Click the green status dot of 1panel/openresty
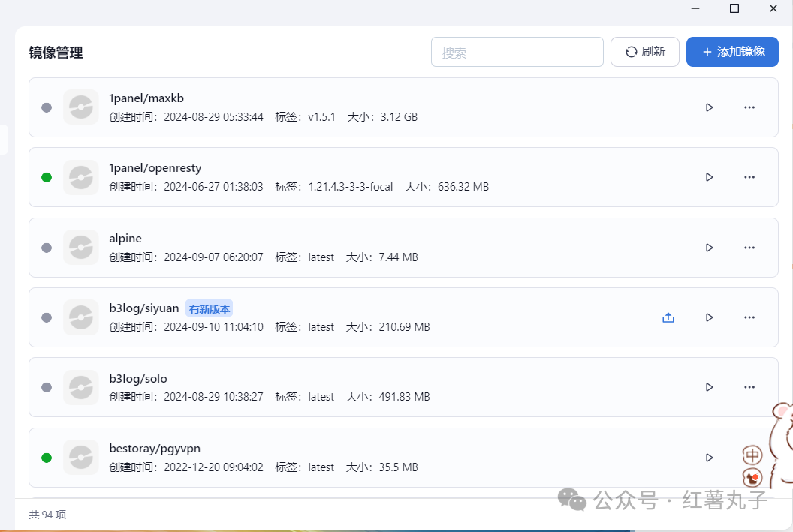Viewport: 793px width, 532px height. pos(47,177)
